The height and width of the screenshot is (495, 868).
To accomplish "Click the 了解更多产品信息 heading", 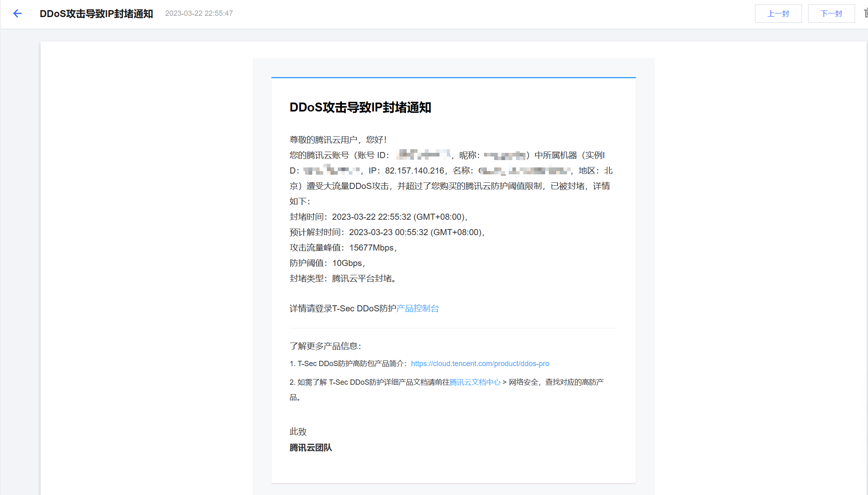I will click(x=326, y=346).
